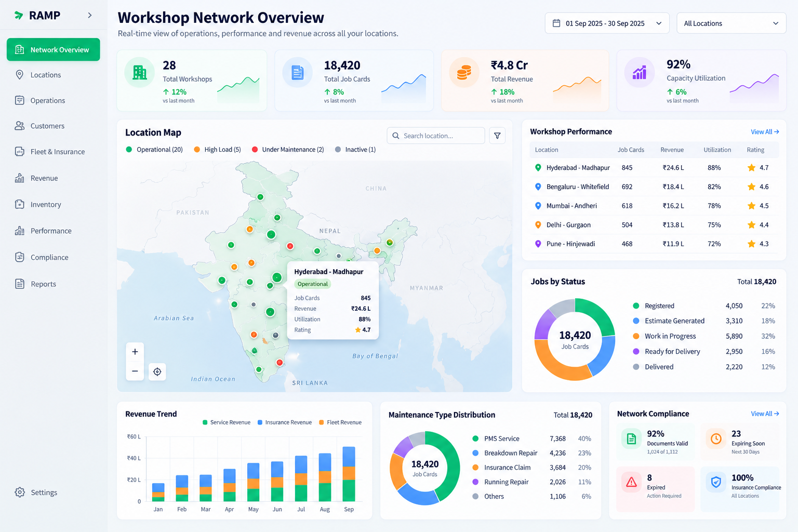Click the Total Revenue coins icon
Viewport: 798px width, 532px height.
(464, 72)
